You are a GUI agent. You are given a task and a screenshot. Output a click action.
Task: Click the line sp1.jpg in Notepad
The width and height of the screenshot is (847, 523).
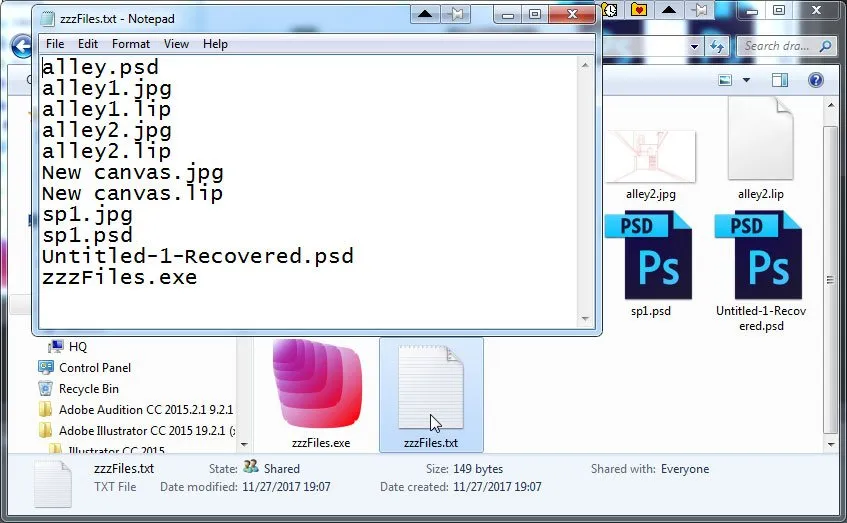pyautogui.click(x=88, y=215)
